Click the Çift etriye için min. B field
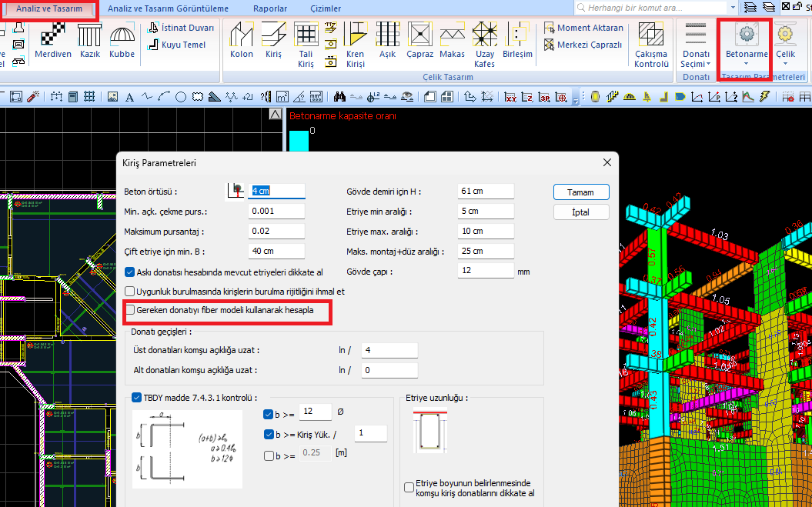The image size is (812, 507). tap(276, 251)
